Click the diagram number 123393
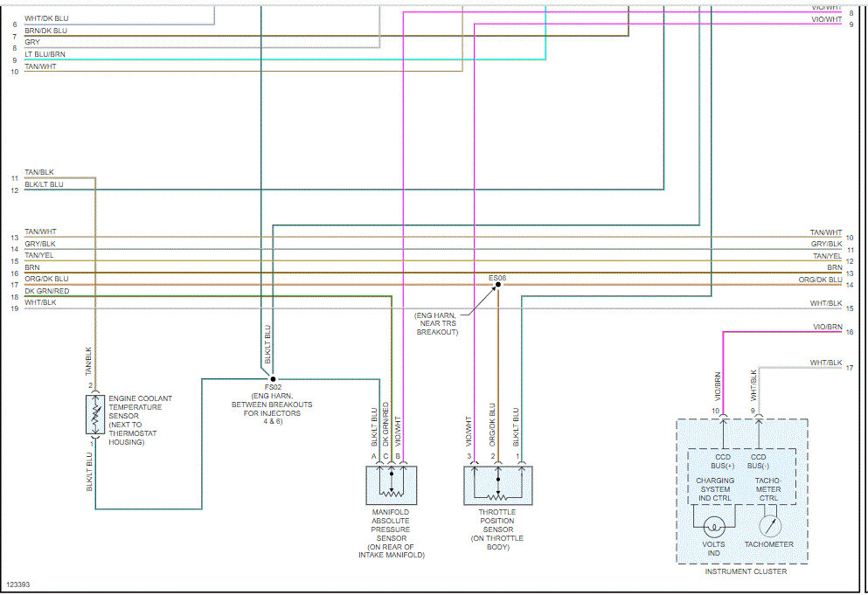 (17, 585)
